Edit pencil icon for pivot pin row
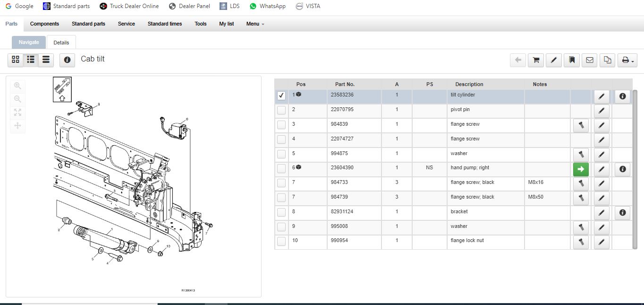644x305 pixels. 601,111
